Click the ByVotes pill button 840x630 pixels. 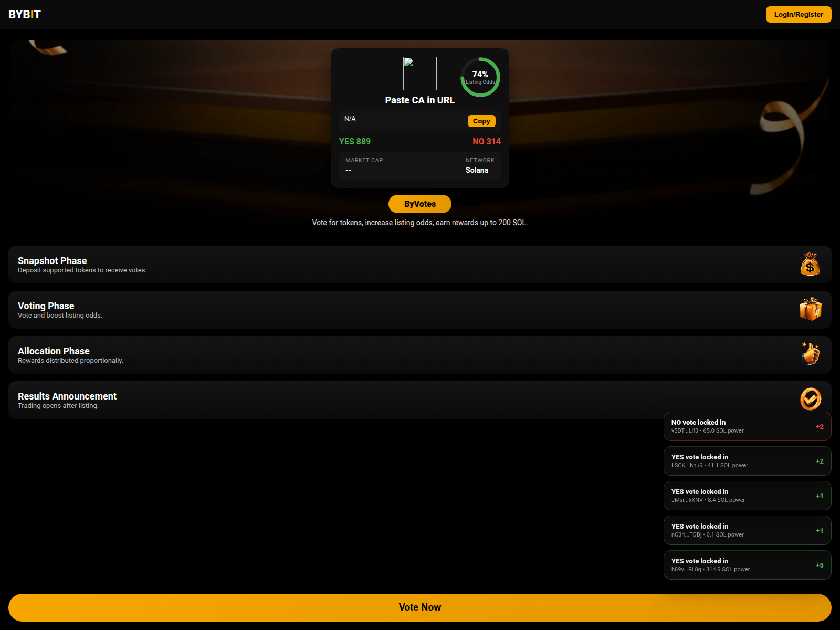pyautogui.click(x=420, y=204)
